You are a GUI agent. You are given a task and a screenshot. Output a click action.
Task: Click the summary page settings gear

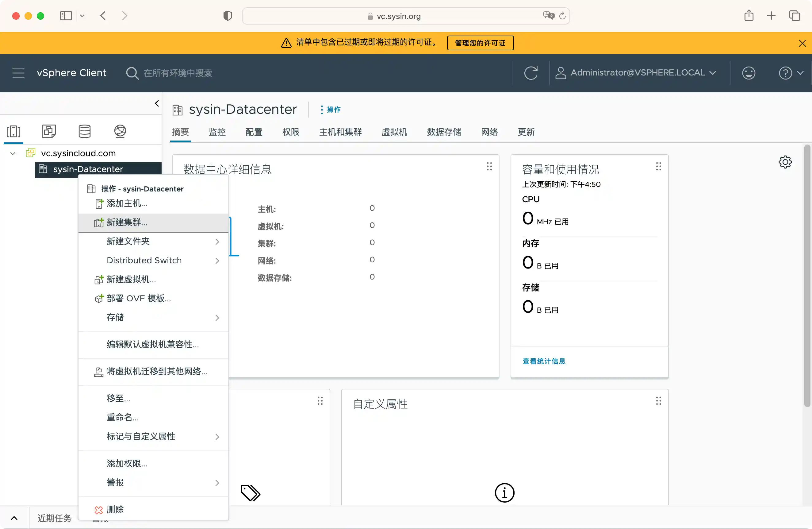785,162
